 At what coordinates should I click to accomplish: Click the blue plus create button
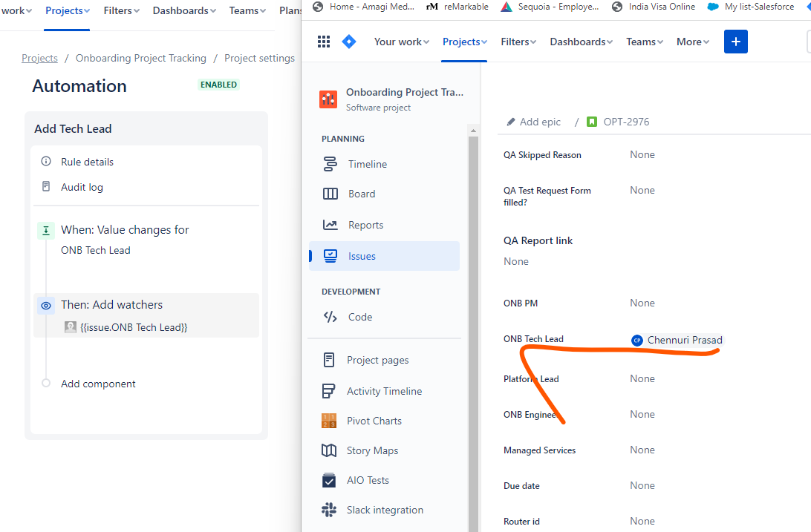click(x=736, y=42)
